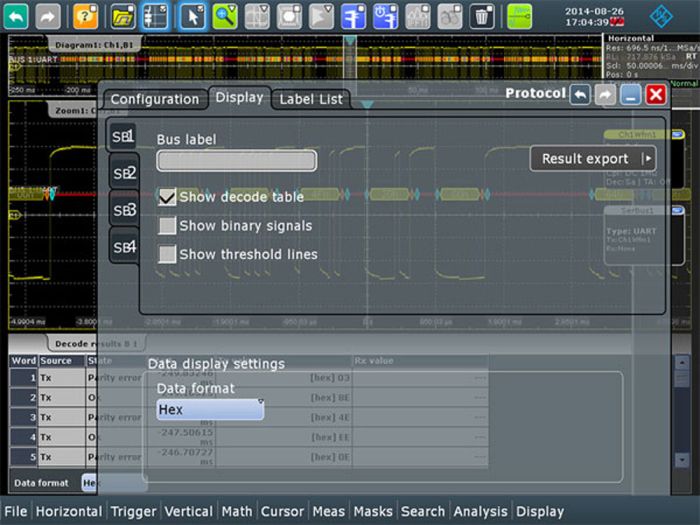Click the Bus label input field
Screen dimensions: 700x525
pyautogui.click(x=237, y=161)
